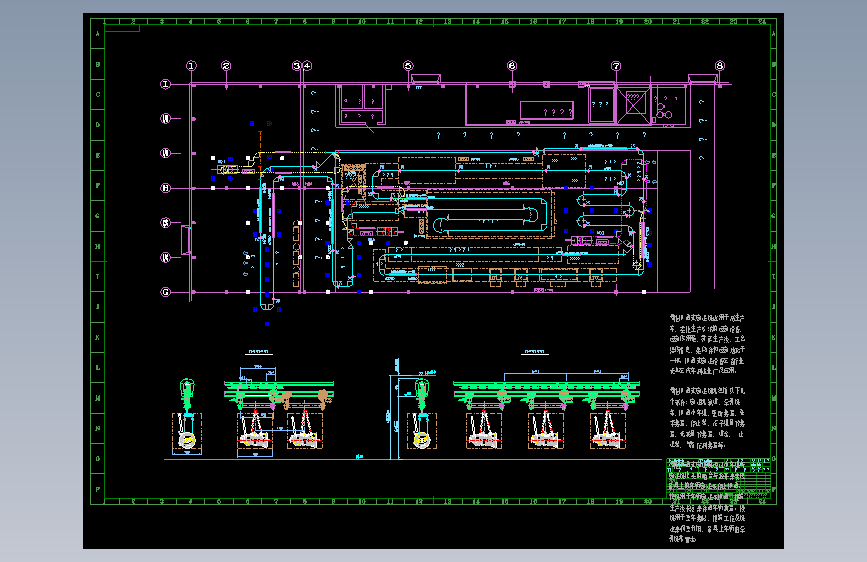867x562 pixels.
Task: Select the right section view title label
Action: point(534,352)
